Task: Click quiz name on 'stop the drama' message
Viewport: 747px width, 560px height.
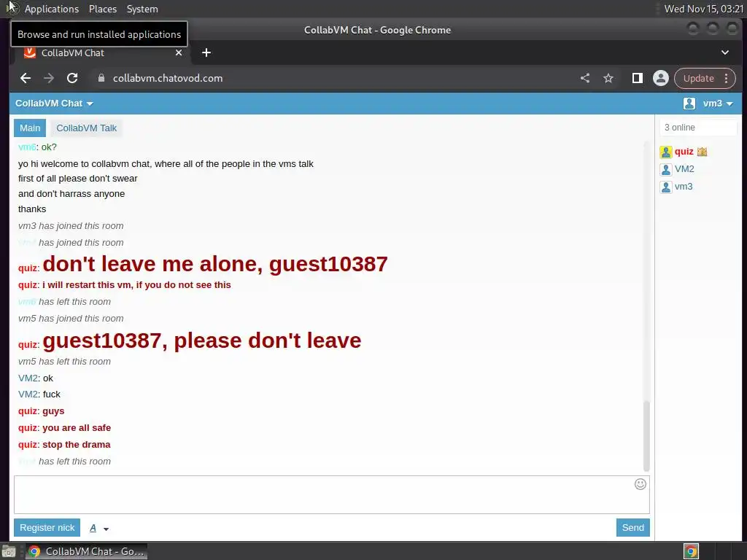Action: 28,444
